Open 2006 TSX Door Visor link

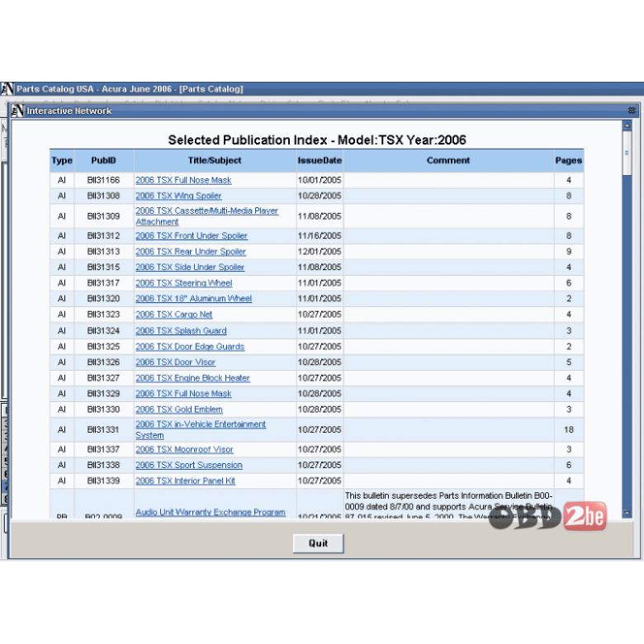pyautogui.click(x=175, y=362)
